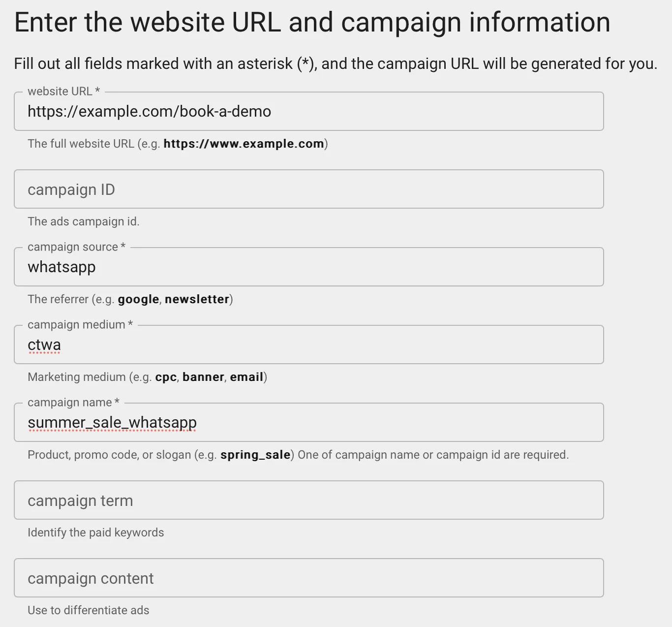Click the cpc example text
This screenshot has height=627, width=672.
pyautogui.click(x=166, y=377)
